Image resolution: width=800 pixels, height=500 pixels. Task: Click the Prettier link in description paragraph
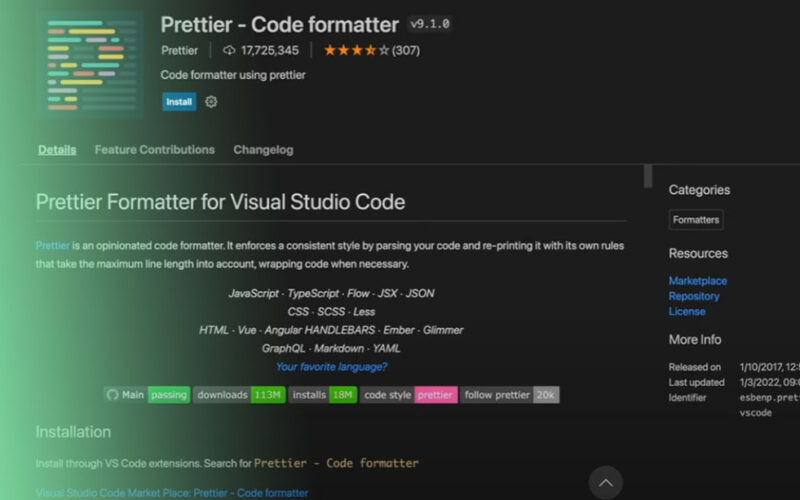pos(53,245)
